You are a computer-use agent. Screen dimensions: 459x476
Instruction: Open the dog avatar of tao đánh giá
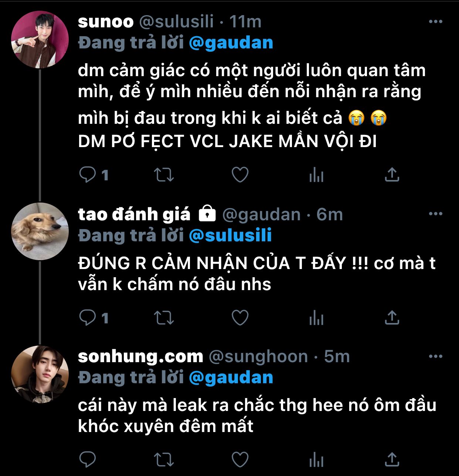pyautogui.click(x=40, y=231)
